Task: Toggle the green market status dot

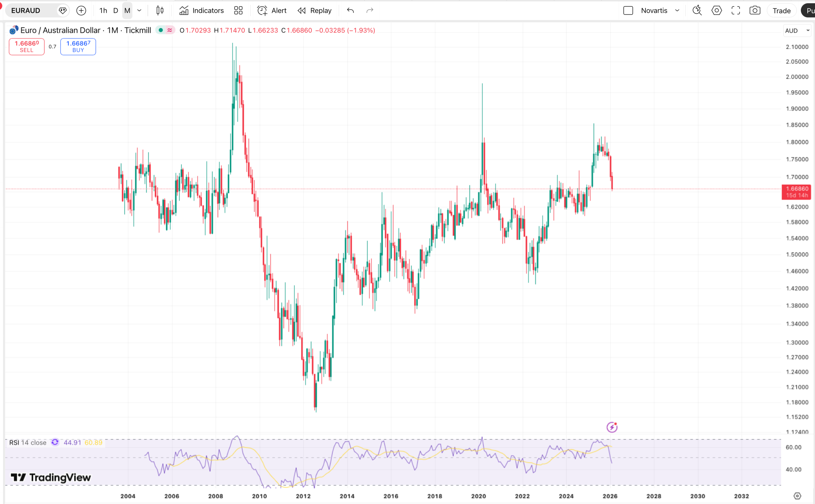Action: point(161,30)
